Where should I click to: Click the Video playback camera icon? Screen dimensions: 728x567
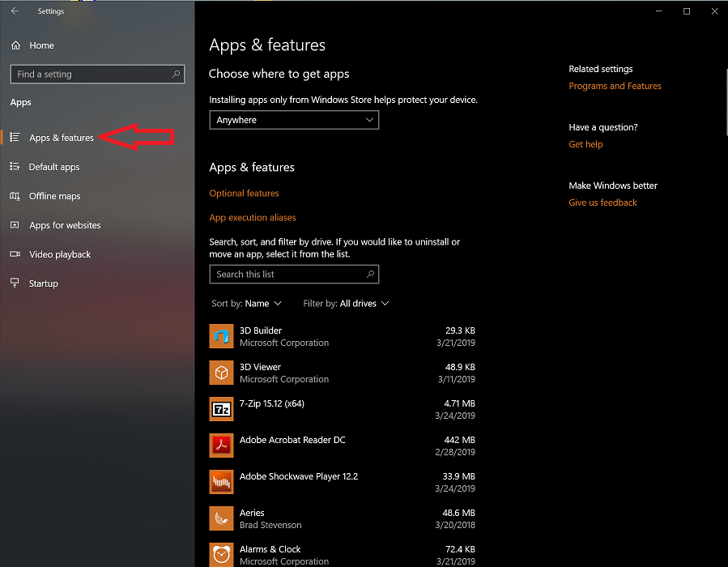tap(15, 254)
